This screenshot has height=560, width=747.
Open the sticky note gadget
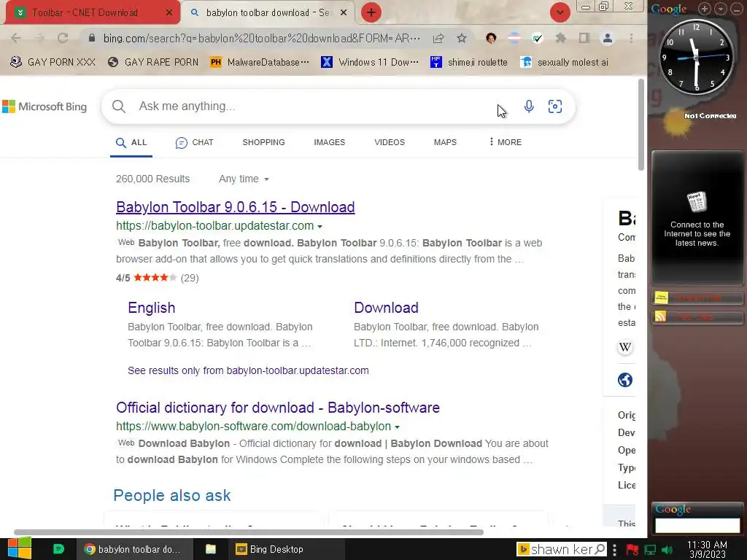coord(697,298)
